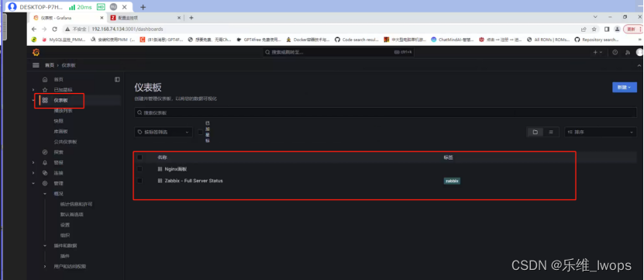Collapse the administration section chevron
Image resolution: width=644 pixels, height=280 pixels.
click(x=33, y=183)
